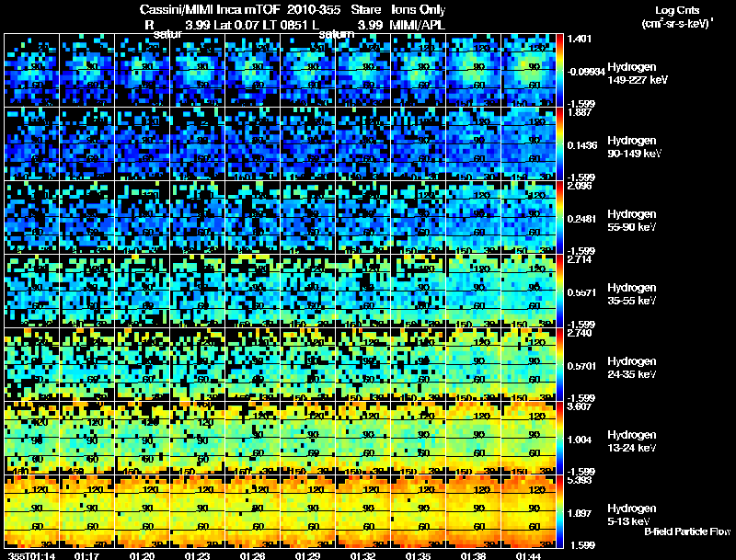Open the 149-227 keV image panel at 01:44

click(x=528, y=70)
